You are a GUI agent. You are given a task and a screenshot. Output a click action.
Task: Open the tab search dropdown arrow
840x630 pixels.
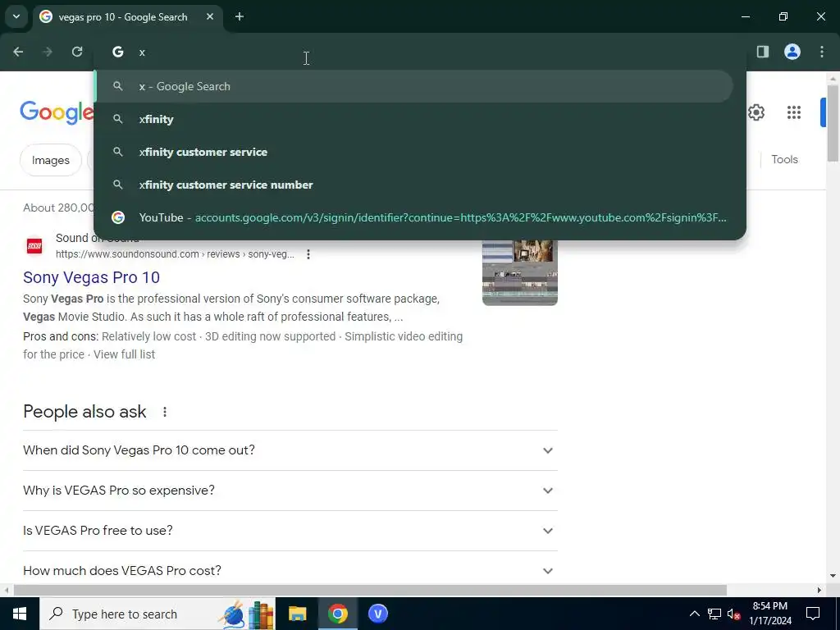click(x=16, y=16)
